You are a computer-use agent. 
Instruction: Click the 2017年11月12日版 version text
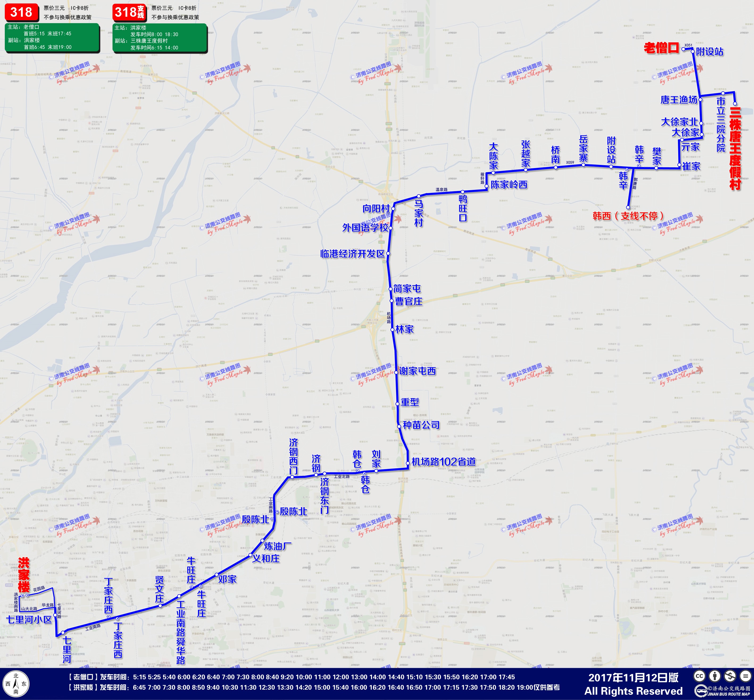point(633,677)
